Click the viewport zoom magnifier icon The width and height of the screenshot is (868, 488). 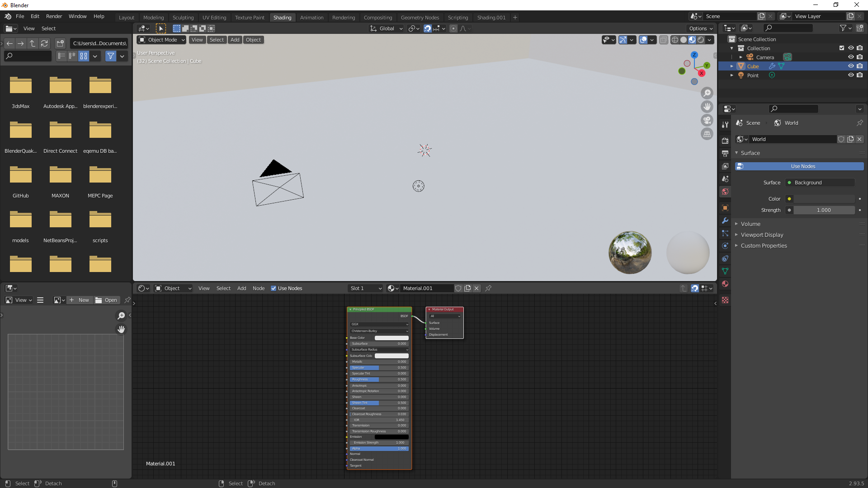707,93
